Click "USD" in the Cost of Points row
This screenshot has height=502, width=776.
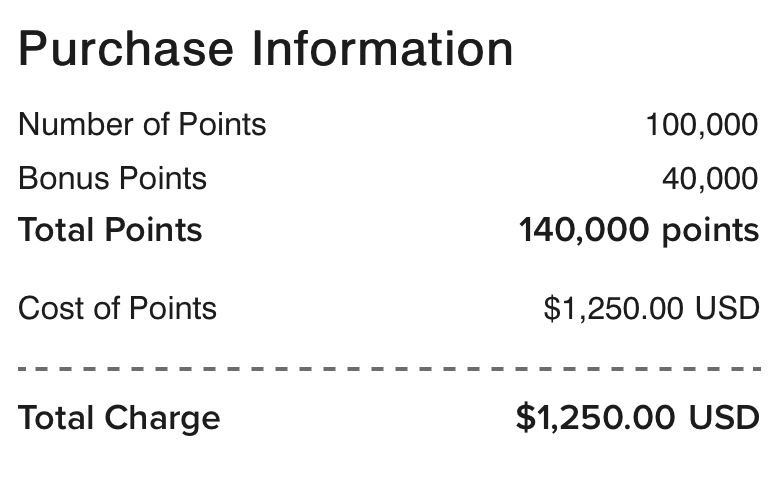coord(727,308)
